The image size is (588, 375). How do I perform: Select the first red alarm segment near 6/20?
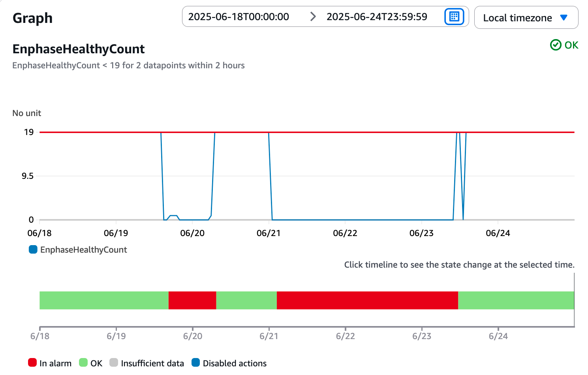coord(192,300)
